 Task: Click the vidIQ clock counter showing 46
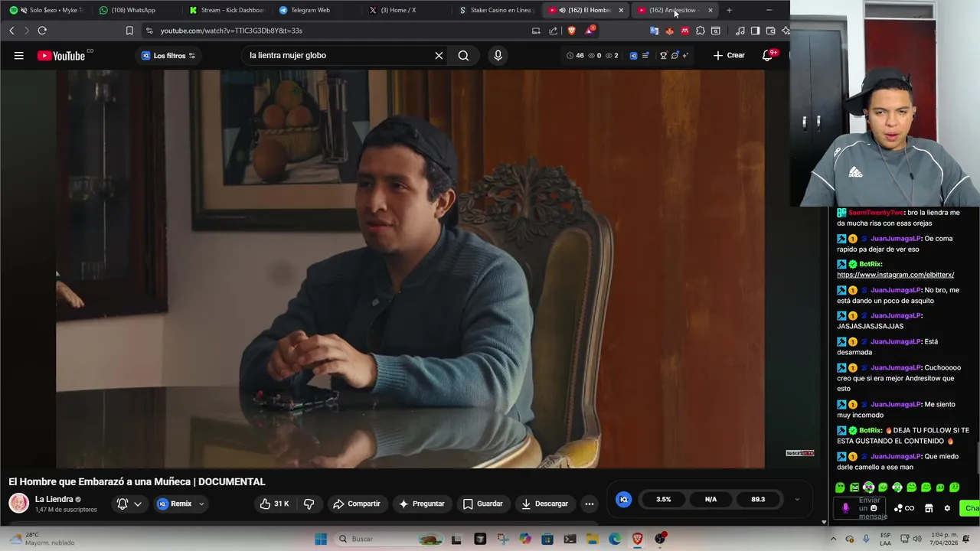575,55
